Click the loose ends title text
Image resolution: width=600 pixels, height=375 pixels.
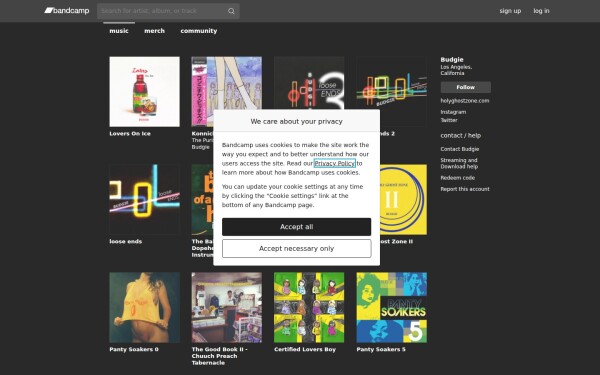click(x=126, y=241)
